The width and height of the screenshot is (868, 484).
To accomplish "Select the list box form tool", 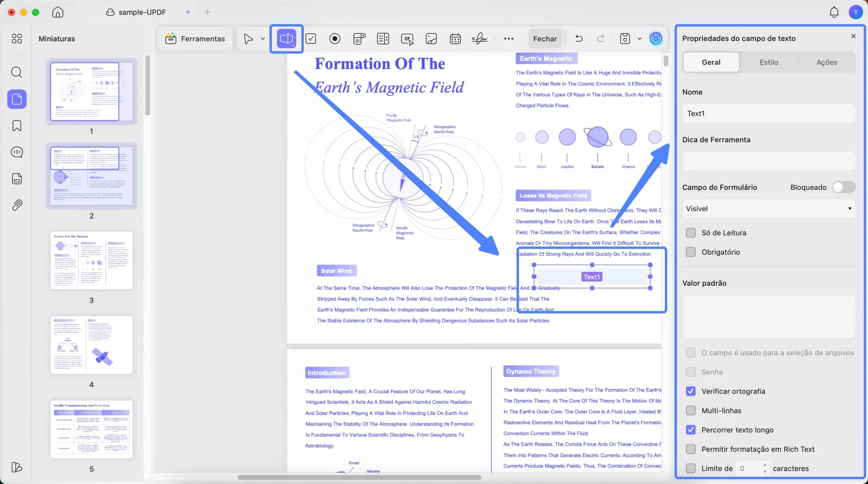I will point(383,39).
